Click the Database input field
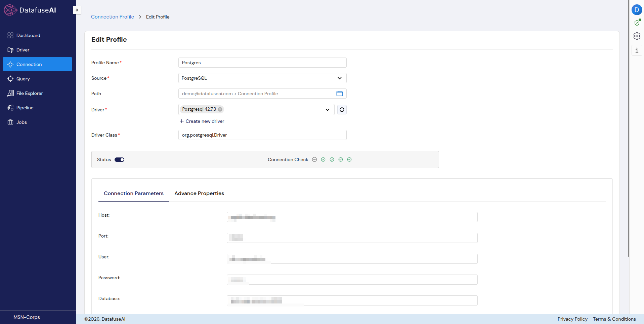644x324 pixels. coord(352,300)
